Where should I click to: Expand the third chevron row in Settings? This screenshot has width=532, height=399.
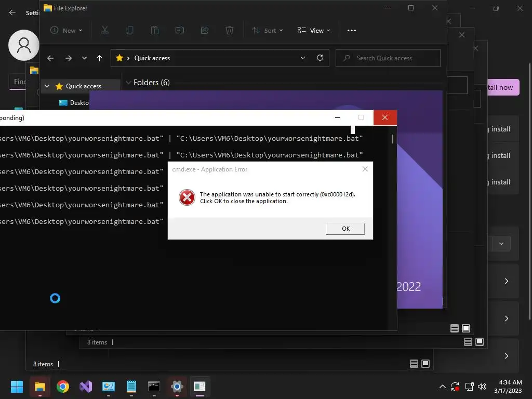point(506,355)
